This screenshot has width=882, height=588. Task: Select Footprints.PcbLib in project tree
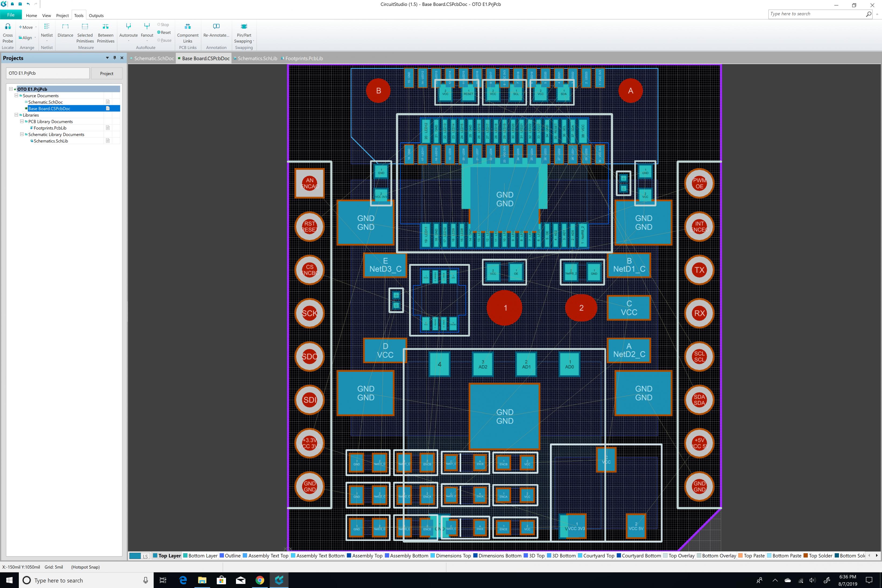(50, 128)
